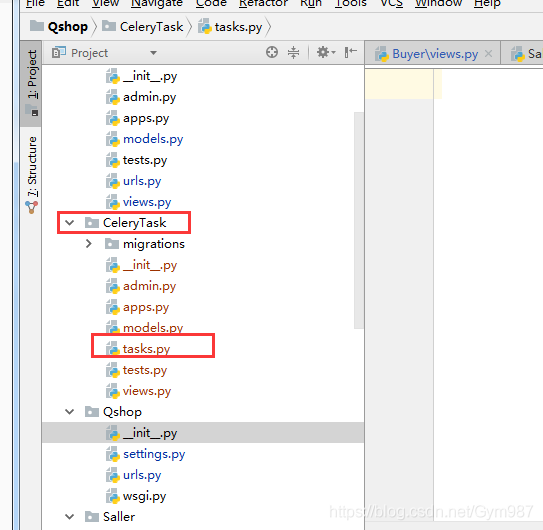Select tasks.py file icon under CeleryTask
The height and width of the screenshot is (530, 543).
tap(113, 348)
